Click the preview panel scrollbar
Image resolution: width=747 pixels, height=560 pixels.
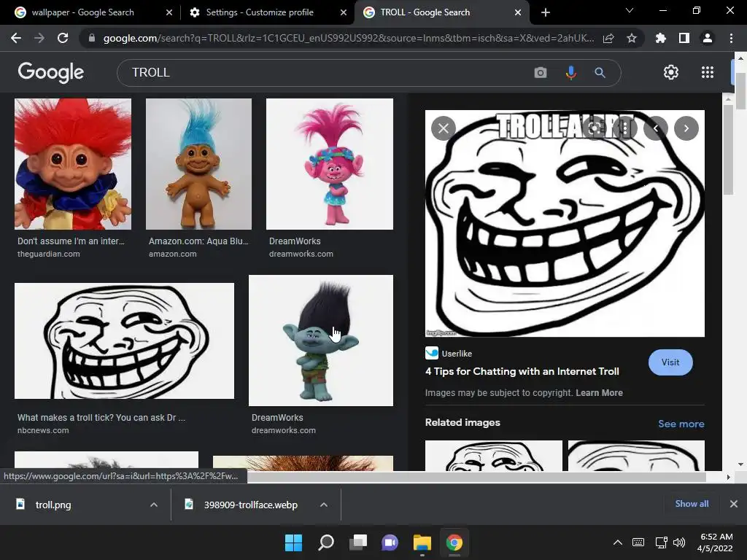click(x=728, y=149)
